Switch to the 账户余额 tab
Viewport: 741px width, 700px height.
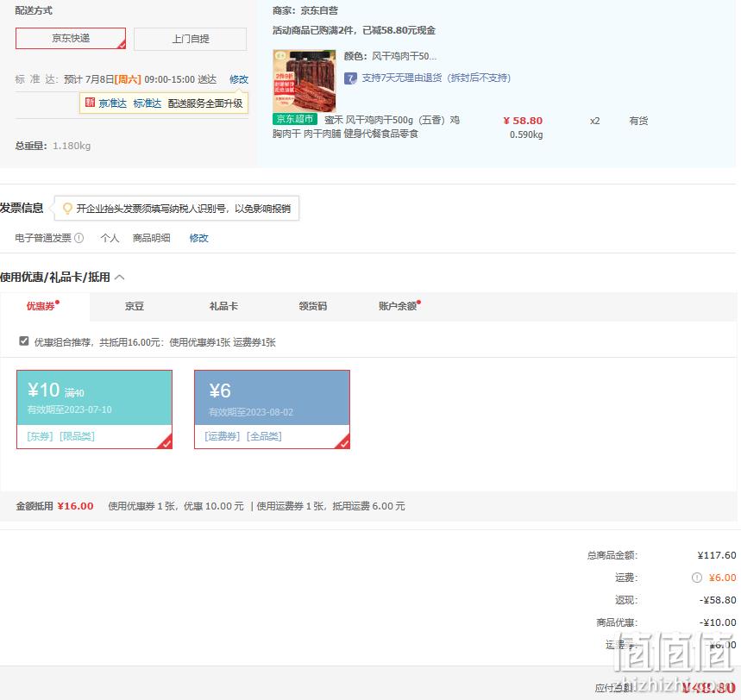(398, 306)
